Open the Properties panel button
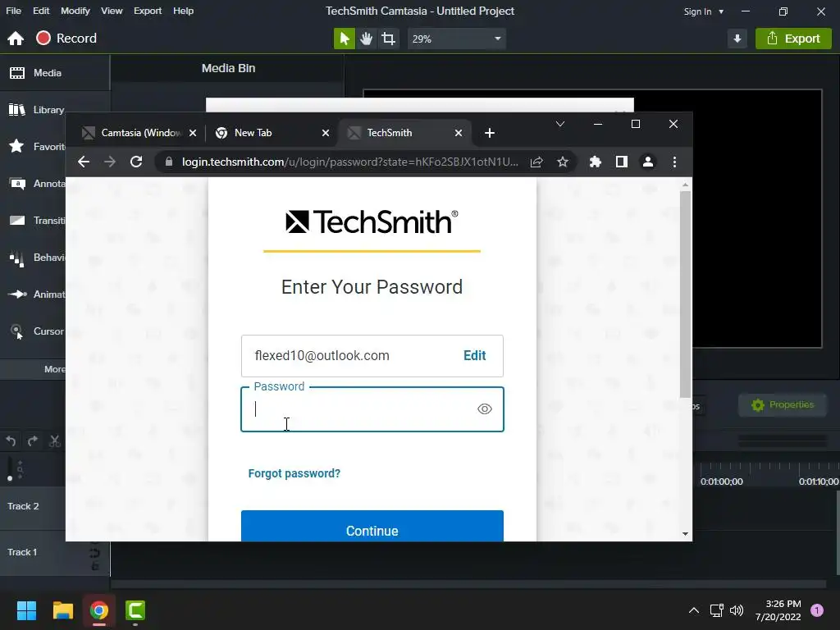Screen dimensions: 840x630 783,405
